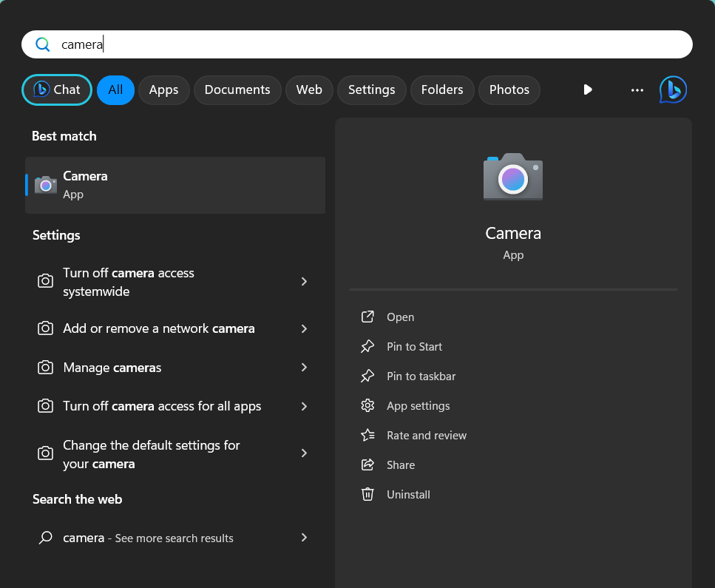The width and height of the screenshot is (715, 588).
Task: Click the search box containing camera
Action: pos(356,44)
